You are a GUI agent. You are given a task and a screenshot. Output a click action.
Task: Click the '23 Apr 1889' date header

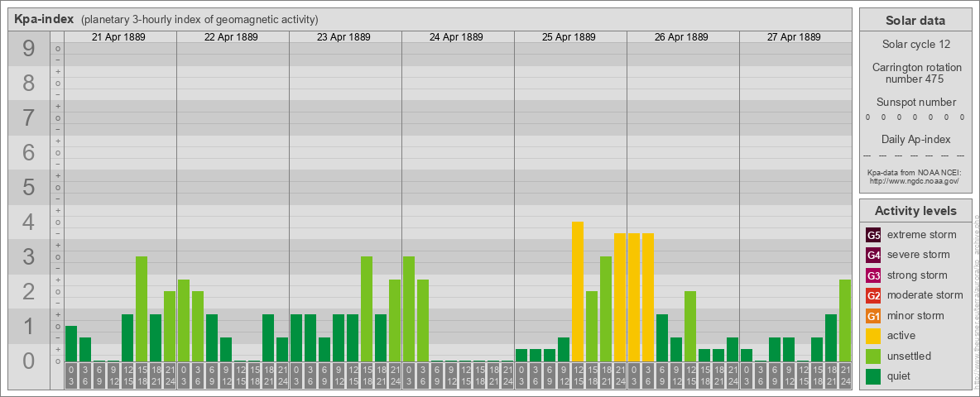[343, 37]
